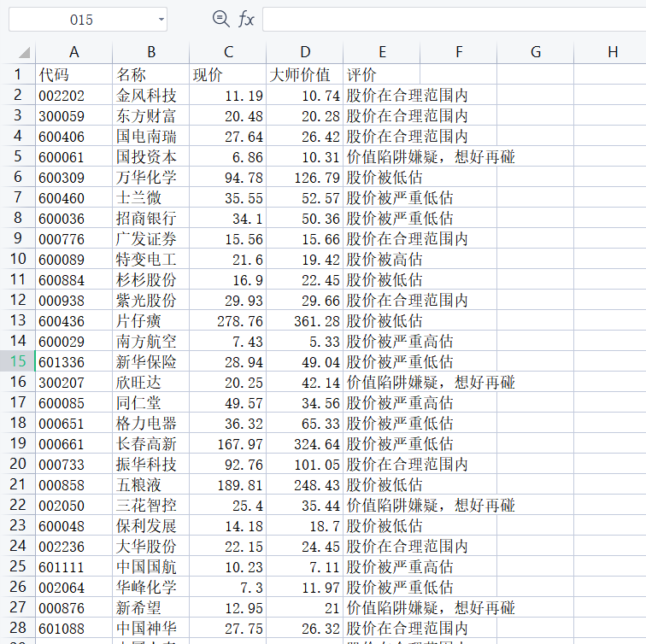Click inside the formula bar input
646x644 pixels.
point(454,19)
